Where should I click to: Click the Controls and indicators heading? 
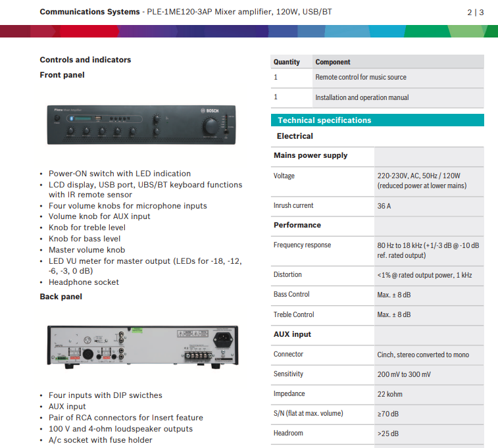(x=85, y=60)
